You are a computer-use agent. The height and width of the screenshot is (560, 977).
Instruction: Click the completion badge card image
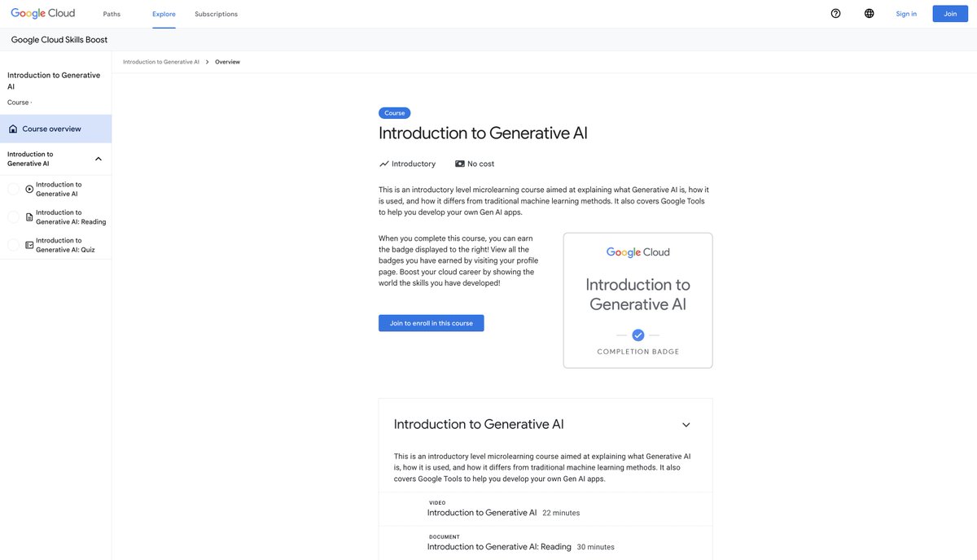[x=637, y=300]
